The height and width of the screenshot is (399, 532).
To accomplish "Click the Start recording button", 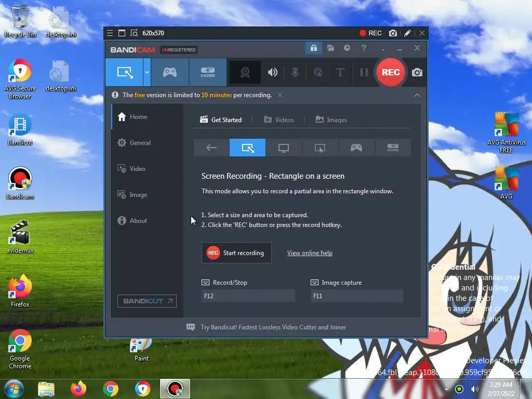I will point(236,253).
